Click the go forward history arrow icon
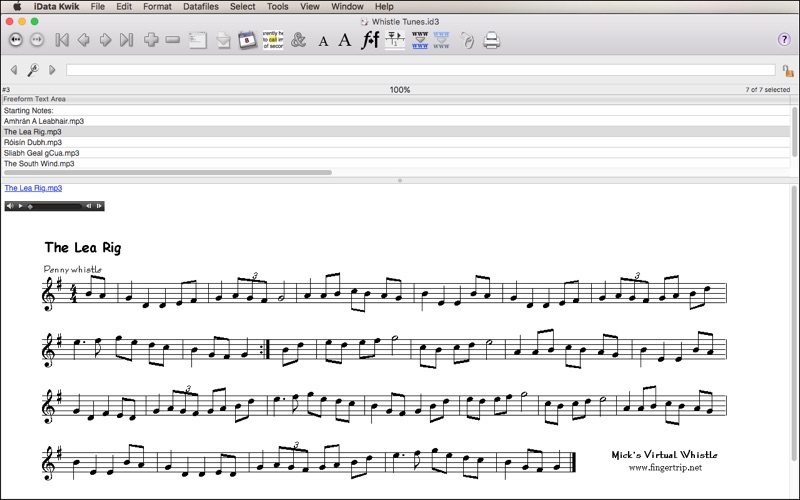 [37, 40]
